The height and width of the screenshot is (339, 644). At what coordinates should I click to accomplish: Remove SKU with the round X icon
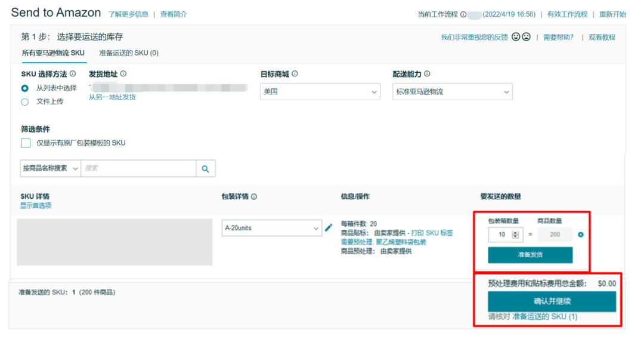point(581,235)
